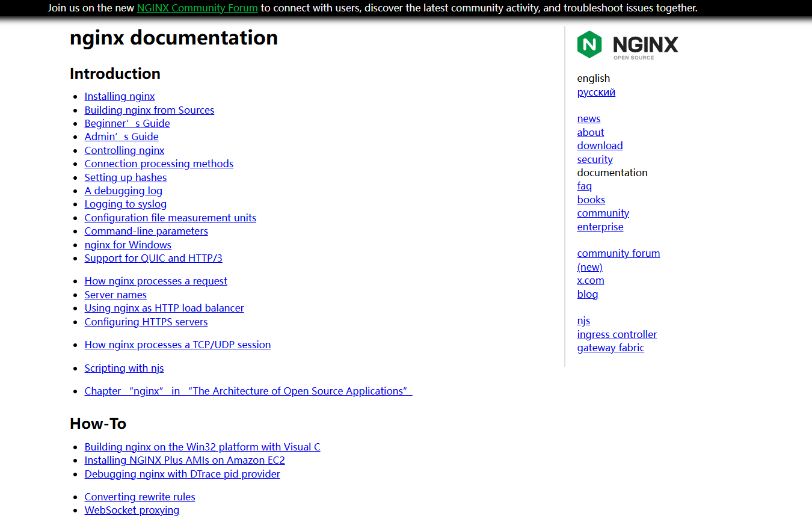Go to about in sidebar
The image size is (812, 522).
591,132
